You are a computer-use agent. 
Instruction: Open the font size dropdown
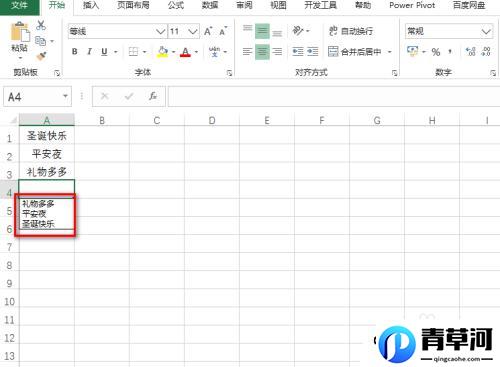(x=193, y=32)
